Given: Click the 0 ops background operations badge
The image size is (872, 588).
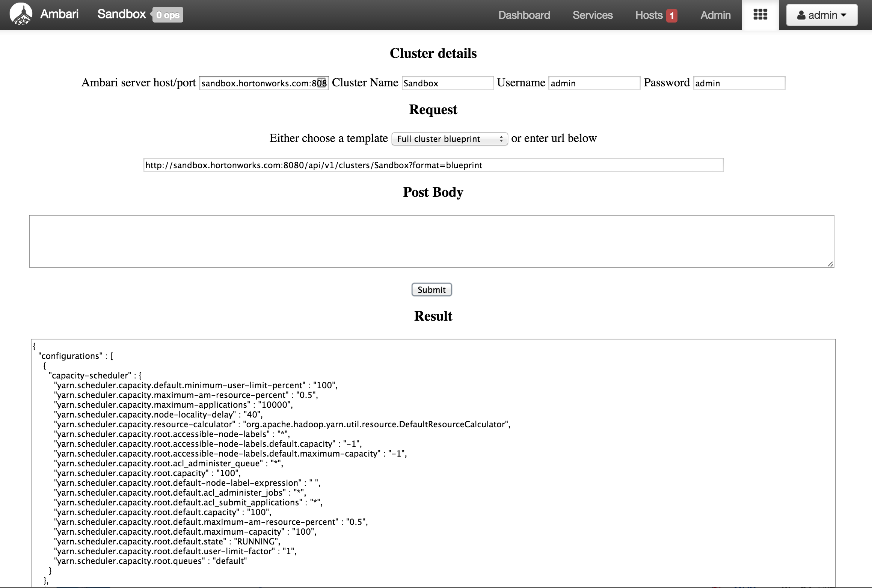Looking at the screenshot, I should pos(168,15).
